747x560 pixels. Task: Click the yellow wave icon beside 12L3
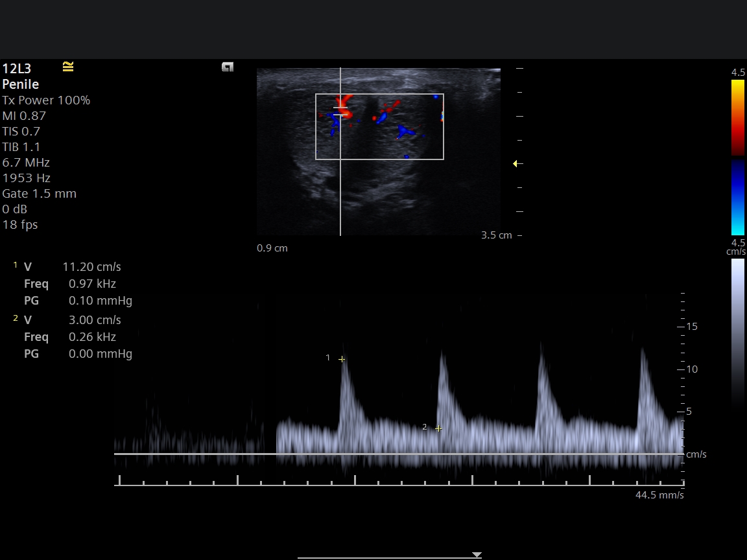pyautogui.click(x=68, y=67)
